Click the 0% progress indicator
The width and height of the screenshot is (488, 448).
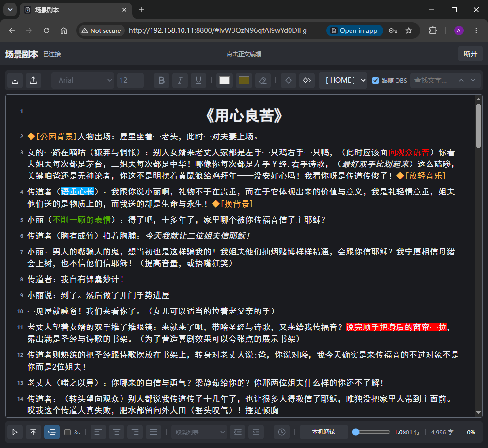471,433
